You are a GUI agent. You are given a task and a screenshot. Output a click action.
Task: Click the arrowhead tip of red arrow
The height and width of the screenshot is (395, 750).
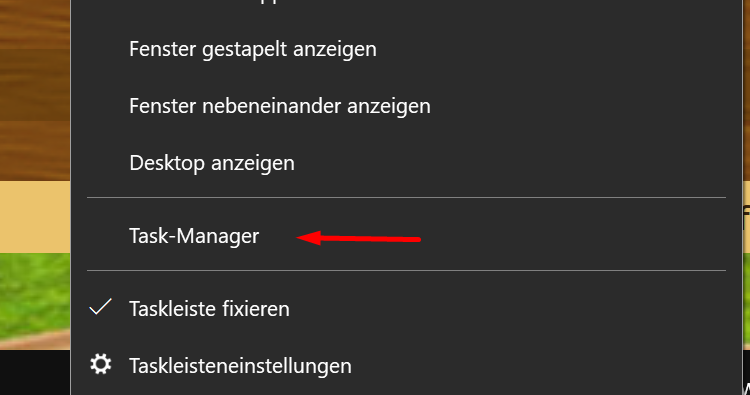(300, 237)
